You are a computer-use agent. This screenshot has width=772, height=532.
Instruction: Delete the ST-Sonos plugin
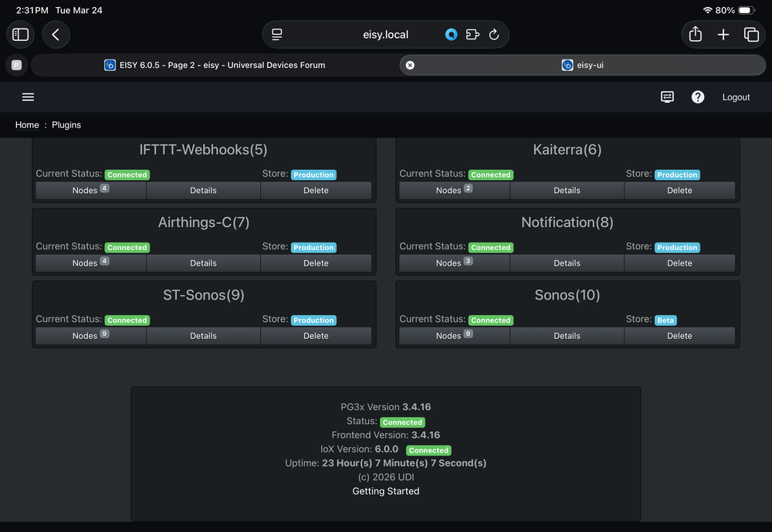(x=316, y=336)
